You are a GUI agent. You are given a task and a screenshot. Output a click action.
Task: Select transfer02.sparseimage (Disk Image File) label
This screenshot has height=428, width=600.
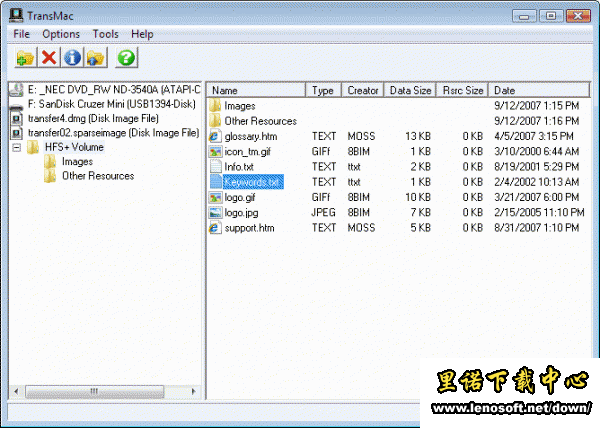click(113, 133)
